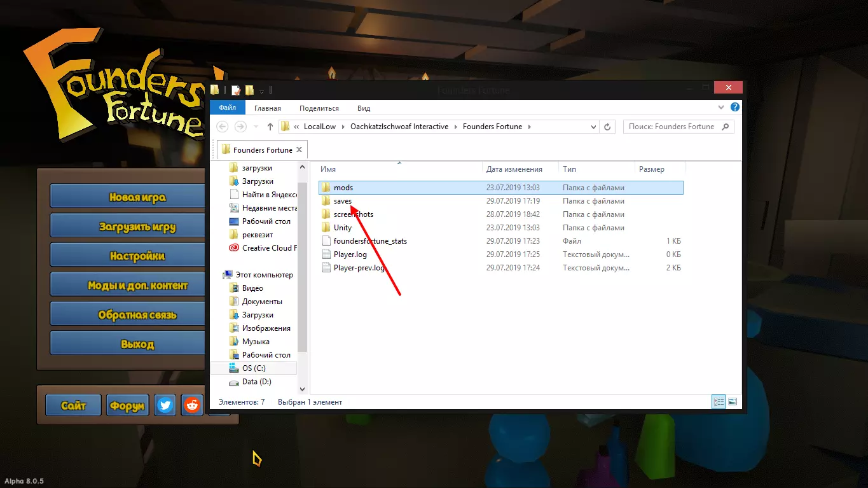This screenshot has height=488, width=868.
Task: Go up one folder with up arrow
Action: [x=270, y=127]
